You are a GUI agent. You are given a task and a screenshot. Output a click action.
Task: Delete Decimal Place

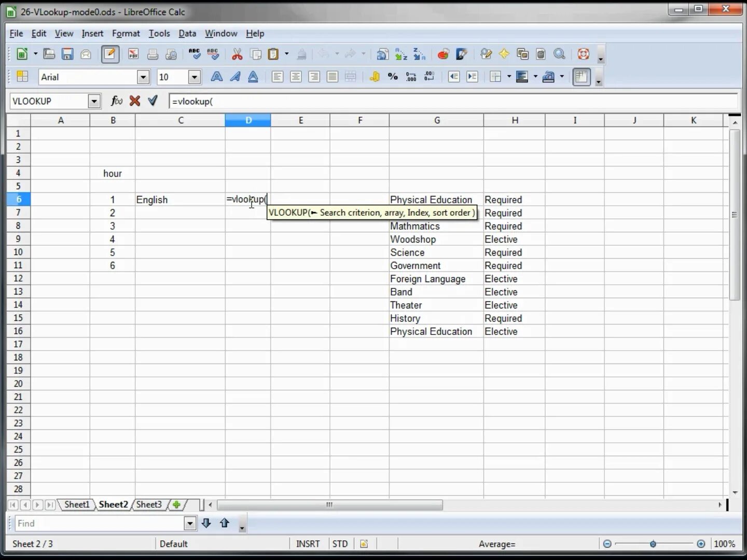430,77
